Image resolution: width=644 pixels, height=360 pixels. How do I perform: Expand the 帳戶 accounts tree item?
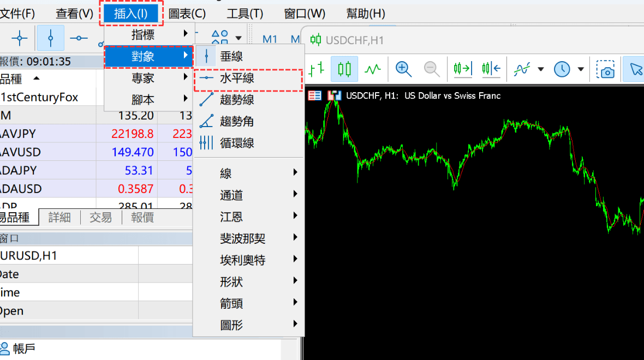point(17,349)
